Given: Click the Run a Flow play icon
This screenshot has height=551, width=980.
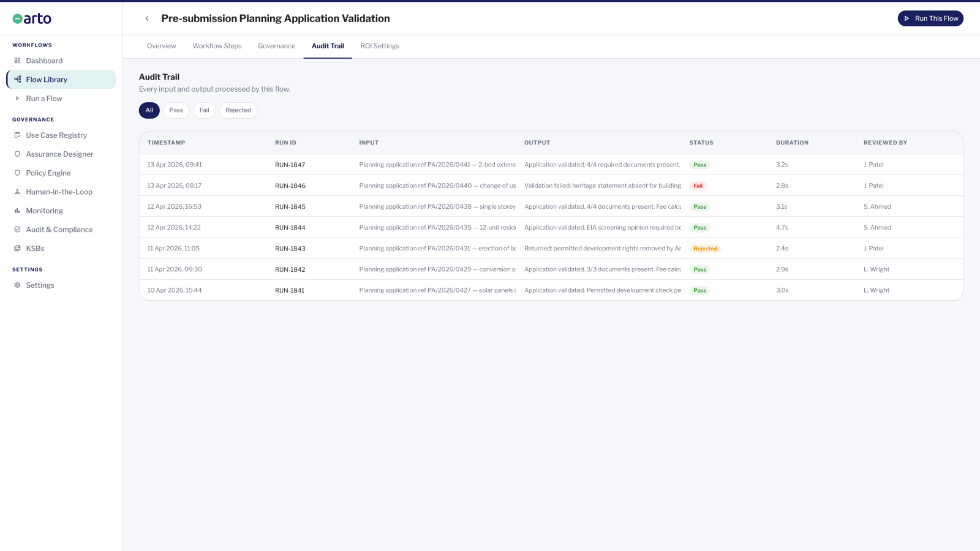Looking at the screenshot, I should 17,99.
